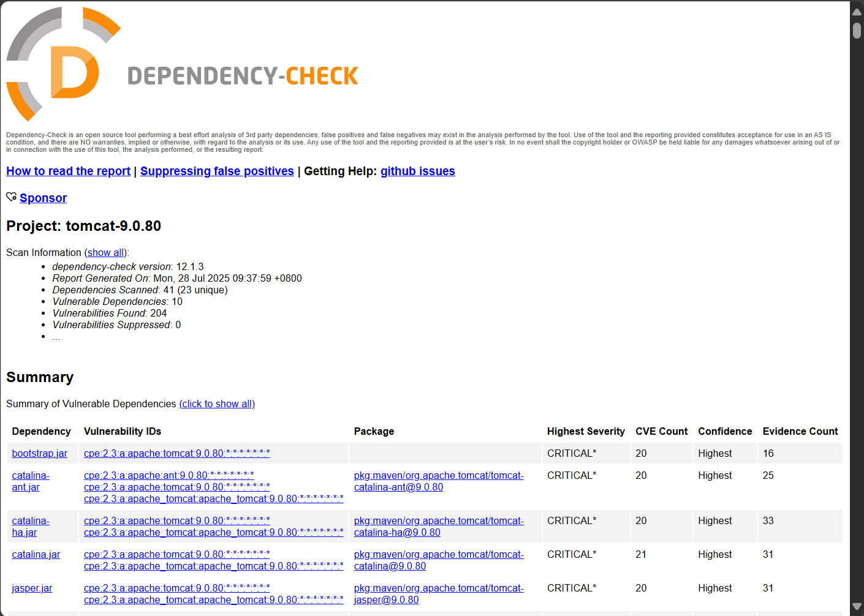Open jasper.jar's apache_tomcat CPE link
864x616 pixels.
tap(214, 599)
